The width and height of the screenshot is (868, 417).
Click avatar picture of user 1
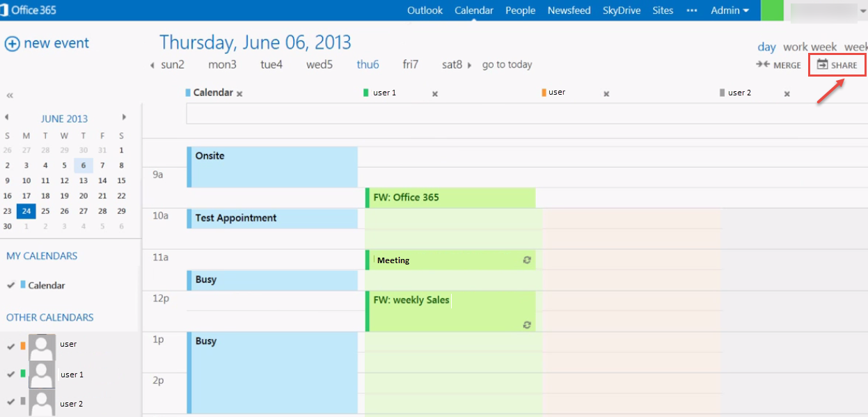[x=42, y=375]
